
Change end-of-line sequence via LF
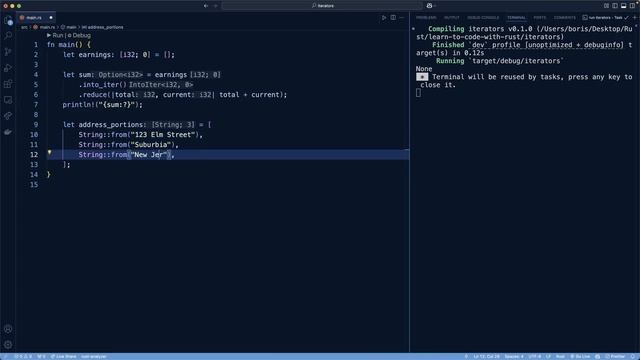pyautogui.click(x=548, y=356)
